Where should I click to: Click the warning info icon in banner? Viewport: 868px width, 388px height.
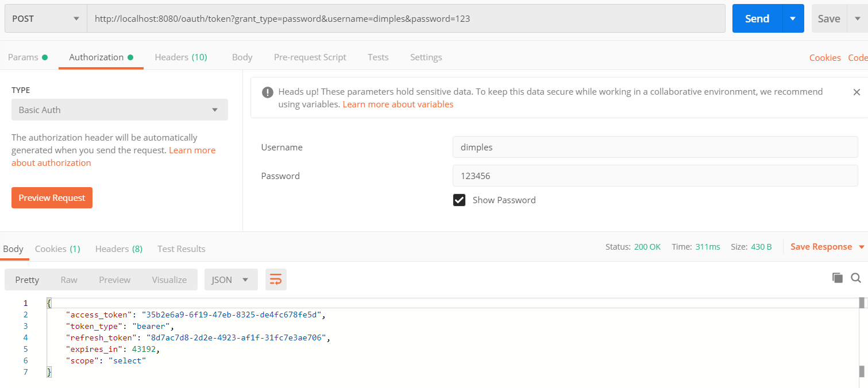click(x=267, y=92)
